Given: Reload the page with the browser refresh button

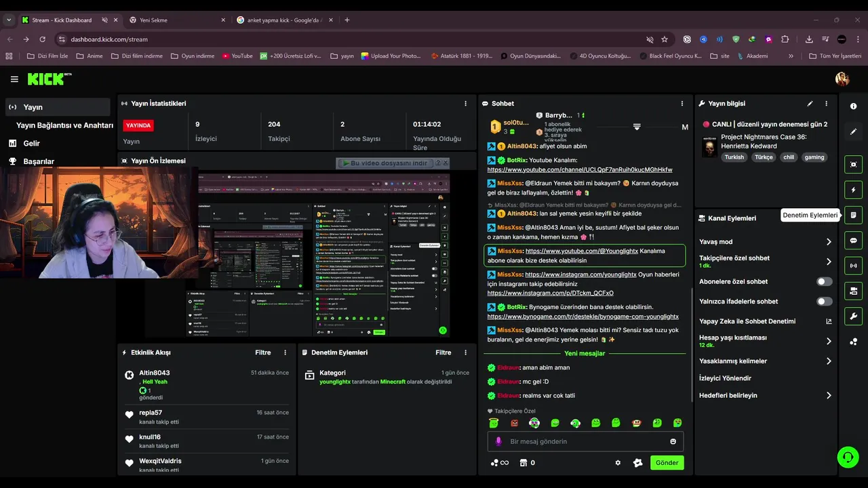Looking at the screenshot, I should 42,39.
